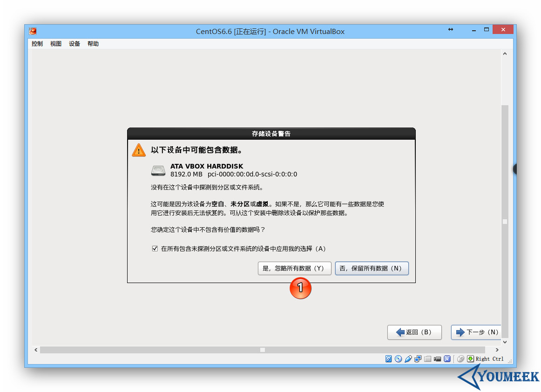Open the hard disk status icon
This screenshot has width=541, height=392.
tap(388, 358)
